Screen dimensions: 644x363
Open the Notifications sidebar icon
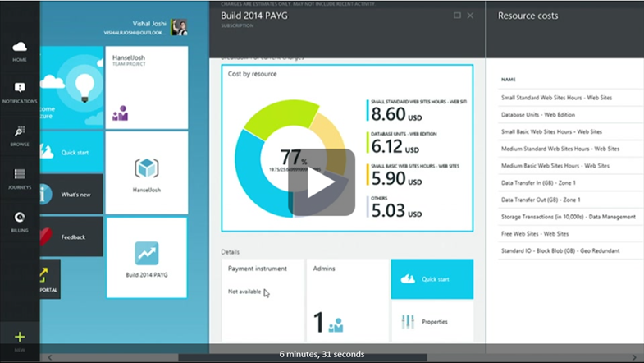[20, 93]
